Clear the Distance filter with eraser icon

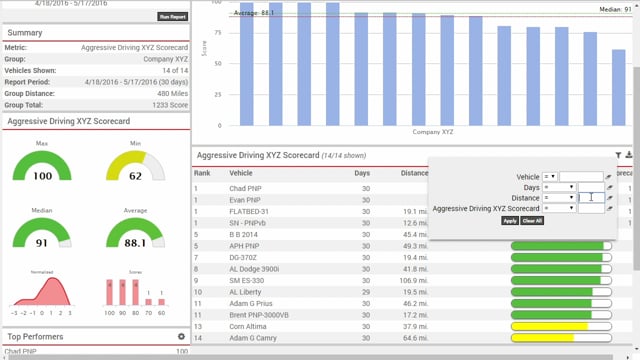(610, 198)
